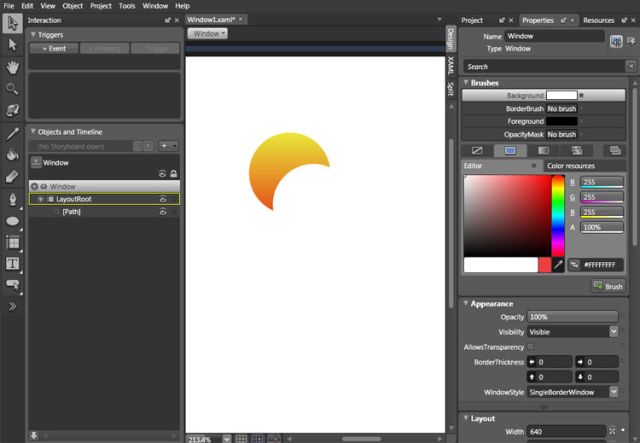Select the Button control tool
The image size is (640, 443).
tap(12, 285)
